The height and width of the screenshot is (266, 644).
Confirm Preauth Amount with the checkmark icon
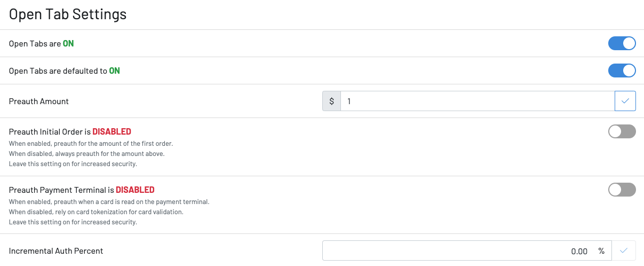tap(625, 101)
